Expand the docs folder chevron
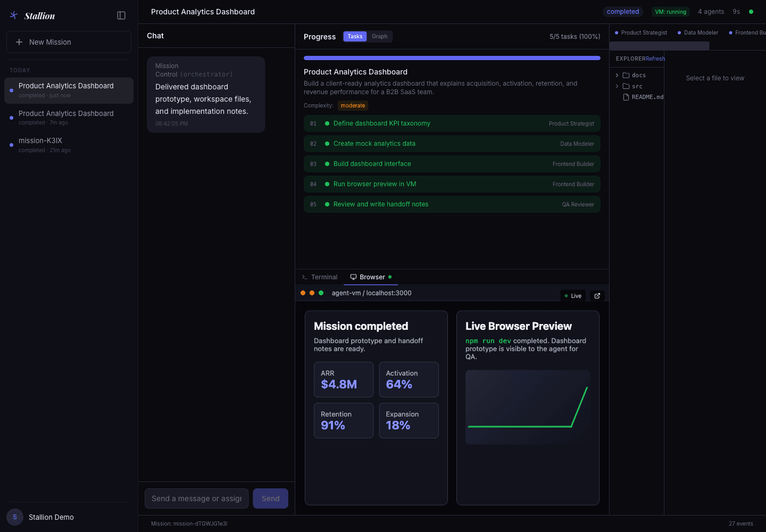The image size is (766, 532). 617,76
